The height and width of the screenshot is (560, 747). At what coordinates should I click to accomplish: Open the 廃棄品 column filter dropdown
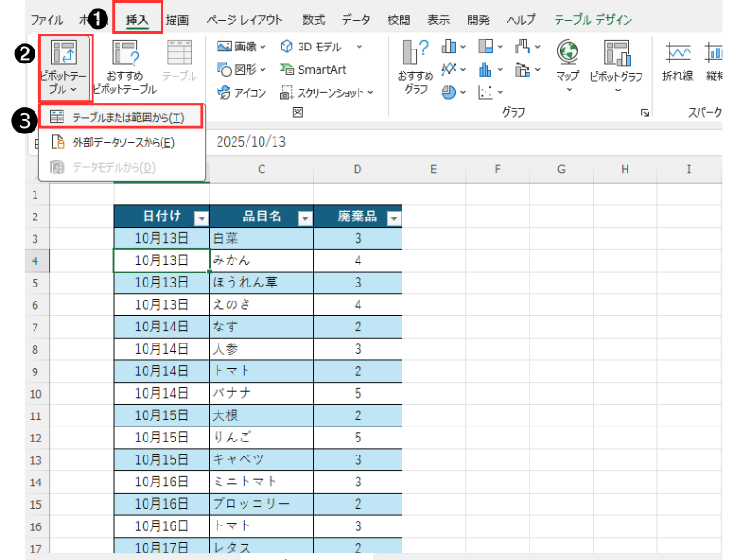click(393, 217)
